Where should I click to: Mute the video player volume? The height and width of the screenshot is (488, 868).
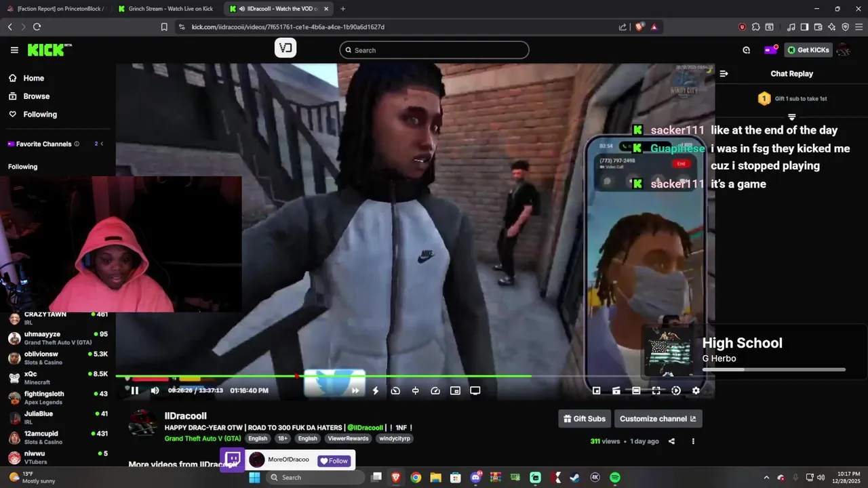[155, 390]
